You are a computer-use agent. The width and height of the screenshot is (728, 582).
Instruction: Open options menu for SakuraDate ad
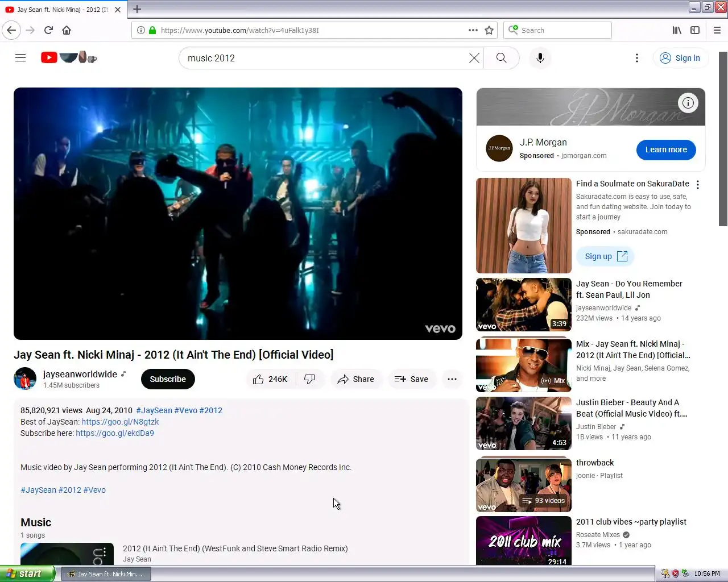pos(698,185)
